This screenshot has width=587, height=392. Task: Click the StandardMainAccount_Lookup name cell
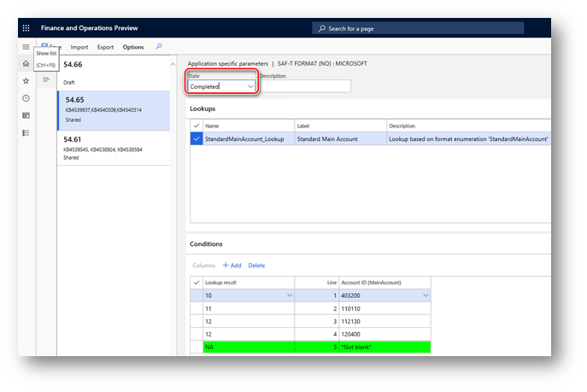[249, 138]
